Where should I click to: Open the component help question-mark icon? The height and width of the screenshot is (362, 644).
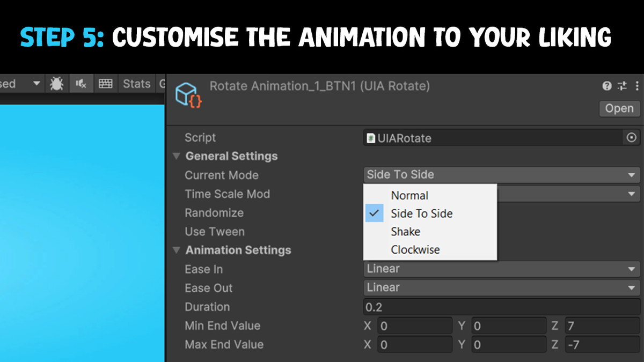(607, 86)
